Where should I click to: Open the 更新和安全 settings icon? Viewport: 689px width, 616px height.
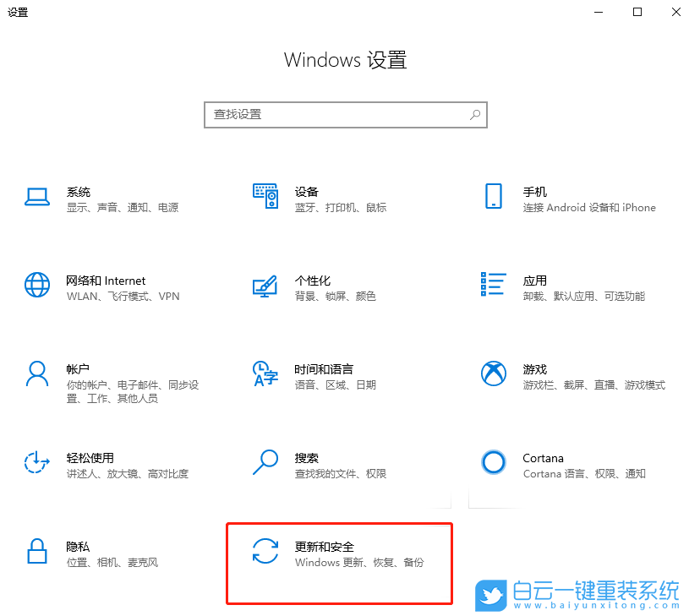[265, 551]
